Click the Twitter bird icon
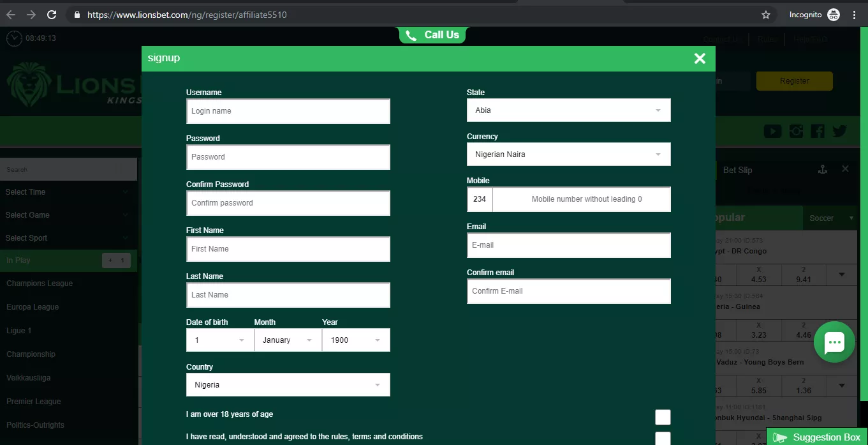Viewport: 868px width, 445px height. coord(839,130)
